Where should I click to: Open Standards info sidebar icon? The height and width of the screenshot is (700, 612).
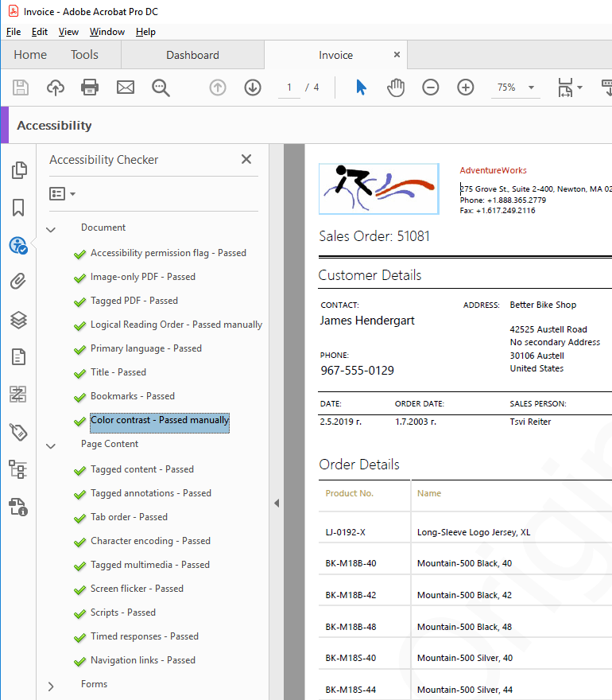click(x=18, y=507)
